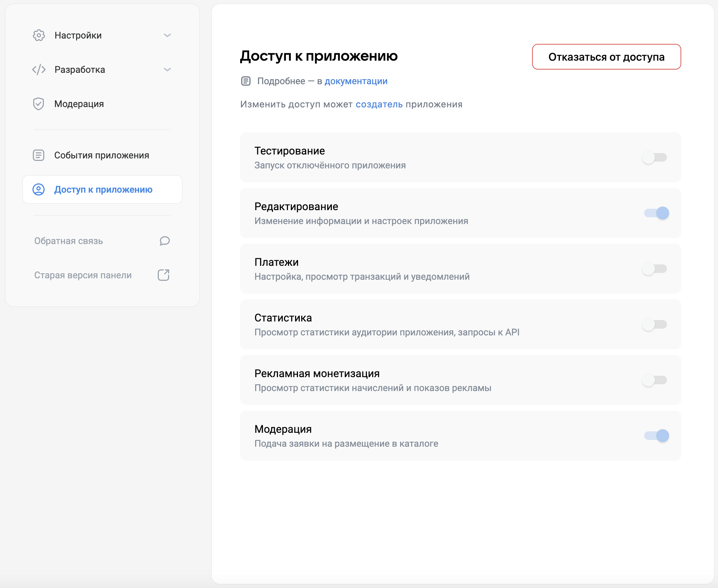
Task: Click the Отказаться от доступа button
Action: [606, 57]
